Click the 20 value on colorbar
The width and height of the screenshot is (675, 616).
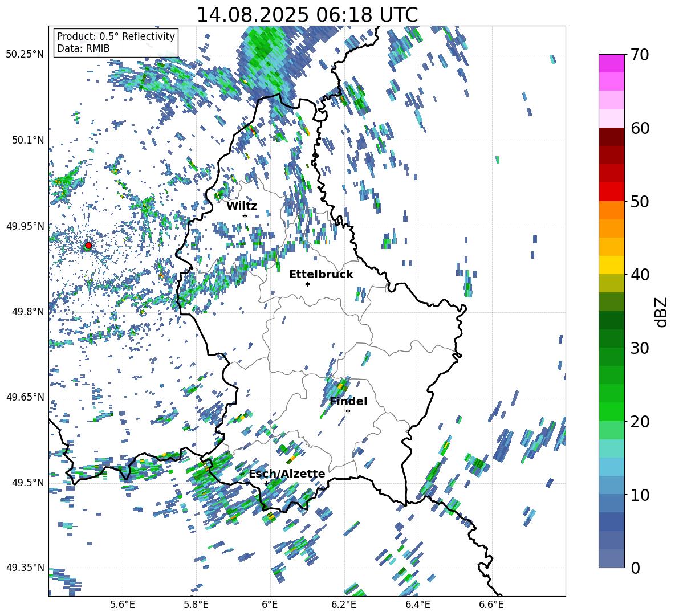pyautogui.click(x=640, y=421)
